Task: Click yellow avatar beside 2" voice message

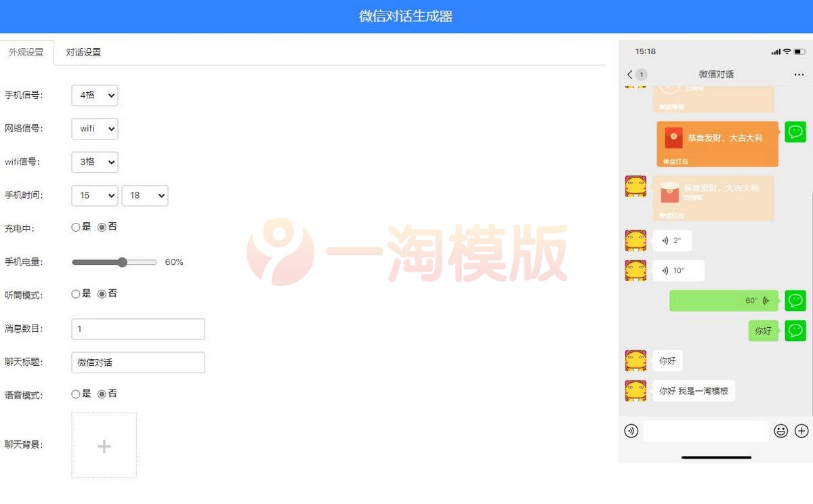Action: (635, 240)
